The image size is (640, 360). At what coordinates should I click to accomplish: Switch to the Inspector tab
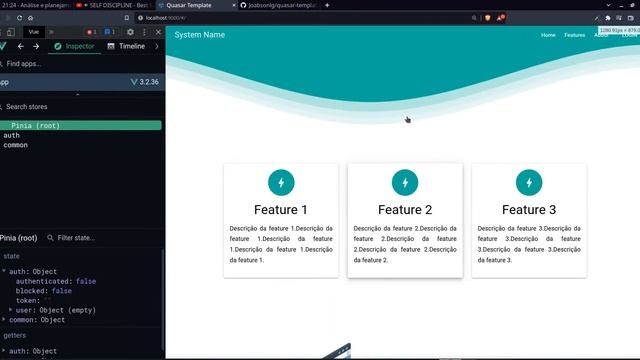[x=74, y=47]
